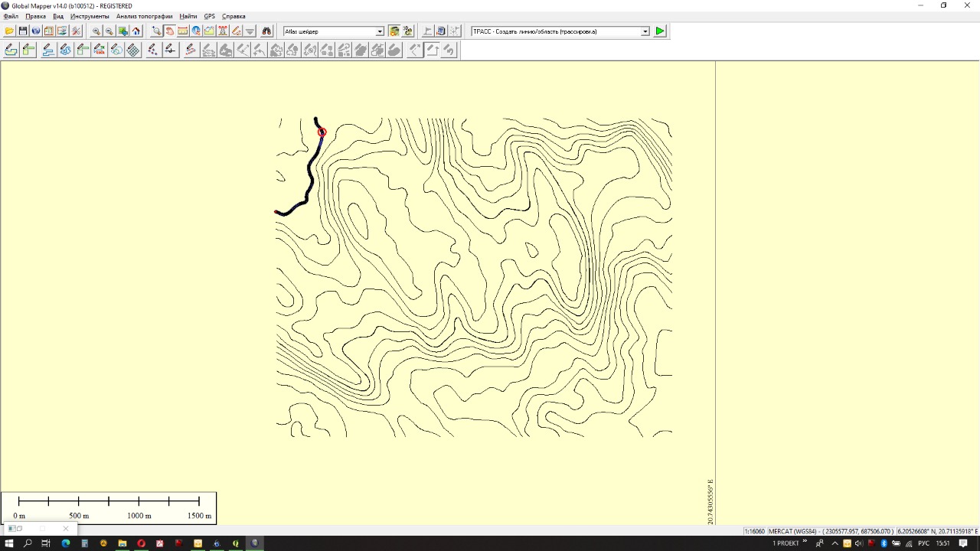
Task: Open the Правка menu
Action: point(35,16)
